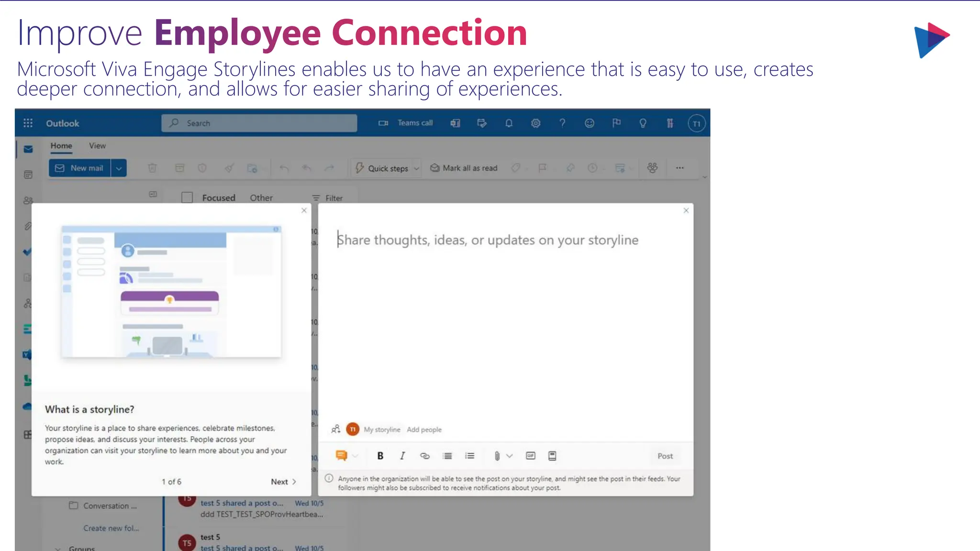Image resolution: width=980 pixels, height=551 pixels.
Task: Open the Calendar module in sidebar
Action: (x=28, y=175)
